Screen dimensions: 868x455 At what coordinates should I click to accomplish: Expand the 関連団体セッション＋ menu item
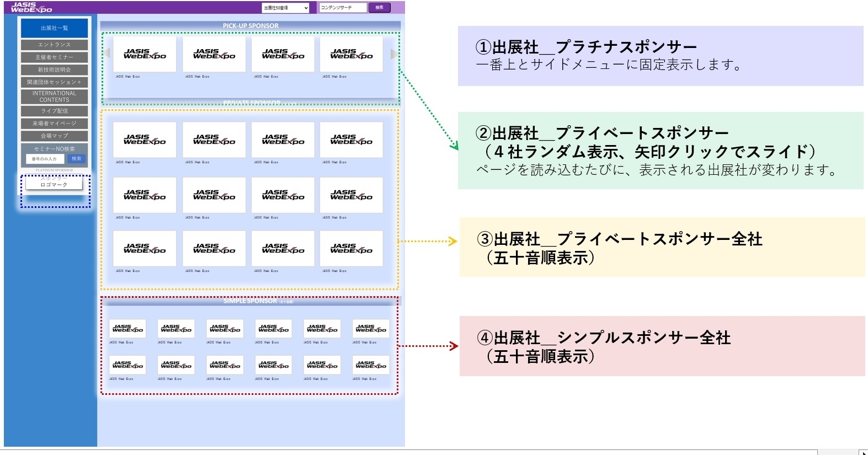(54, 82)
